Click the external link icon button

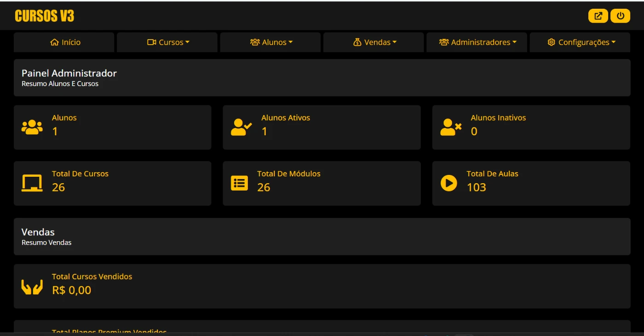598,16
